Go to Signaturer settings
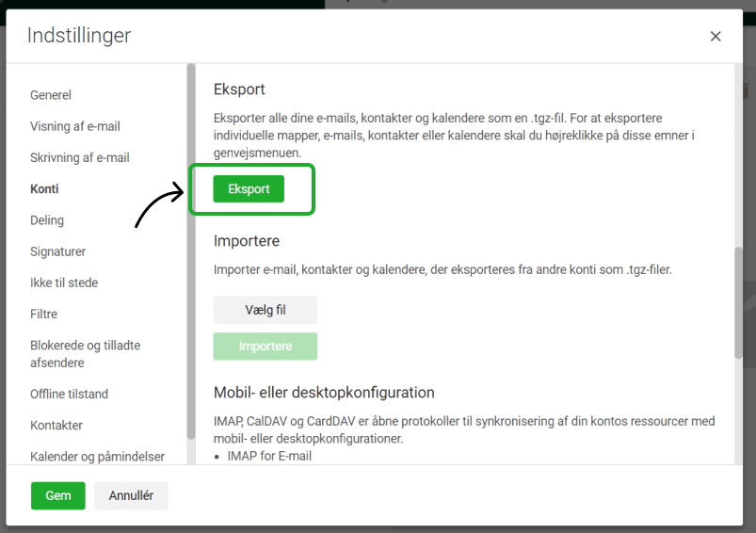The width and height of the screenshot is (756, 533). pyautogui.click(x=57, y=251)
